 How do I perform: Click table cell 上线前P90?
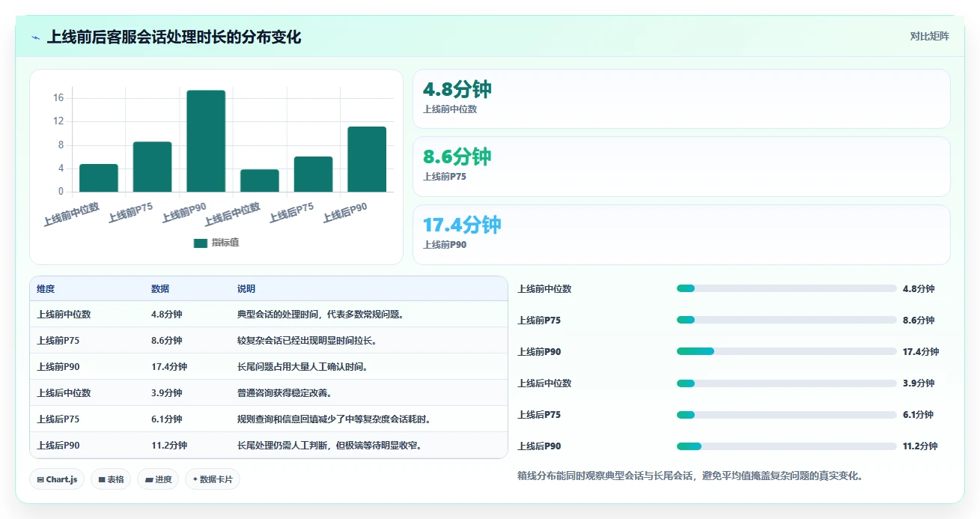[x=58, y=367]
